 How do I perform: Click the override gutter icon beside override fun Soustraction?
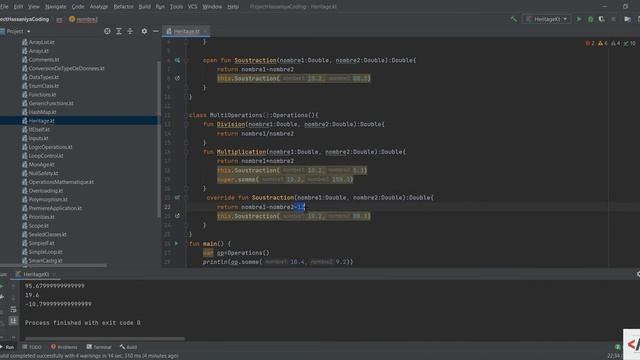coord(177,198)
